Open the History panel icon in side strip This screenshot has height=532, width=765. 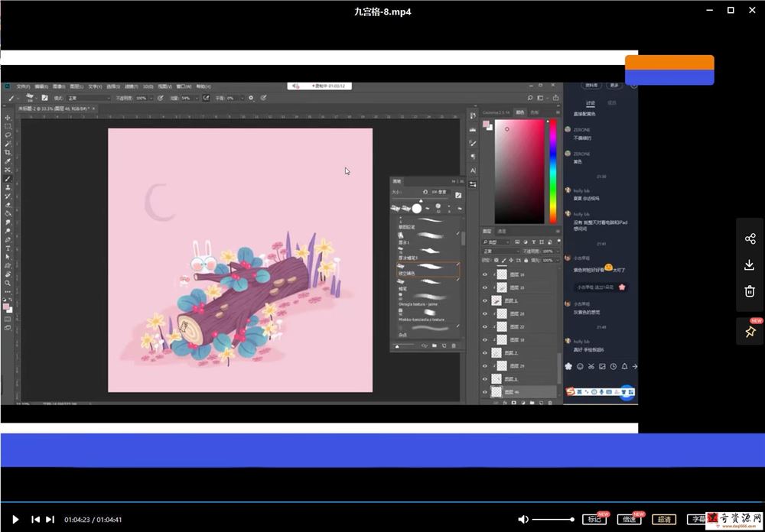pyautogui.click(x=473, y=116)
